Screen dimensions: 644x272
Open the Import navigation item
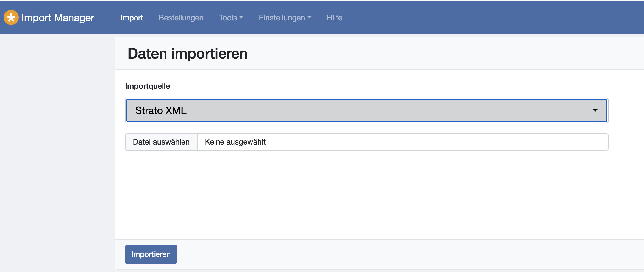(x=132, y=18)
